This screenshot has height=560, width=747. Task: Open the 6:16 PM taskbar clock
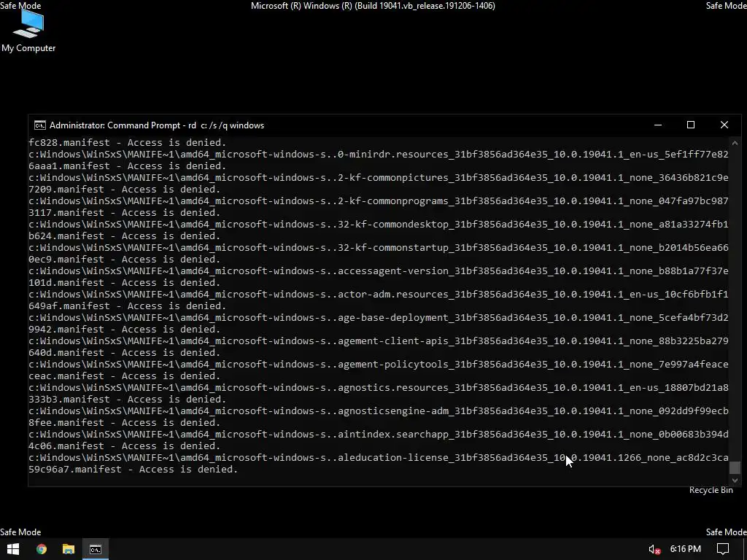pyautogui.click(x=685, y=549)
